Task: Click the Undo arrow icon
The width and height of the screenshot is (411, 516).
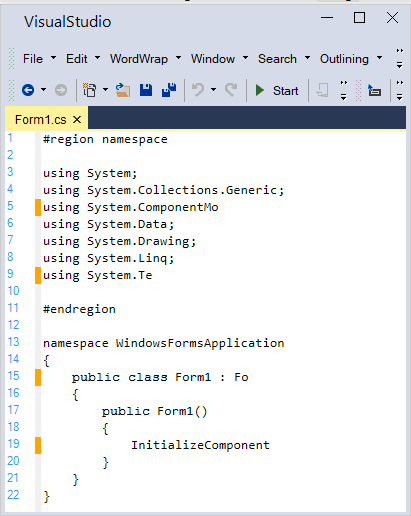Action: coord(198,90)
